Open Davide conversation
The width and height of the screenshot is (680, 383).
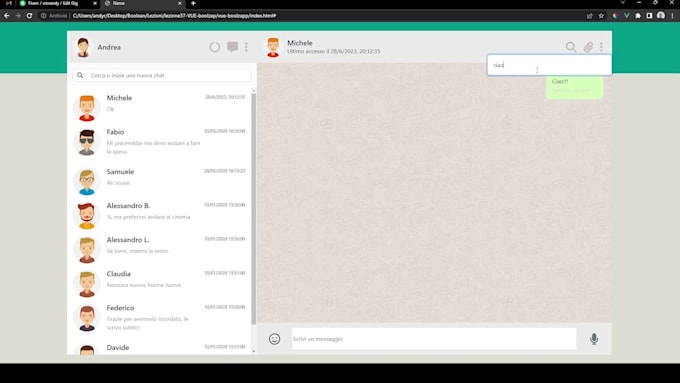point(161,348)
